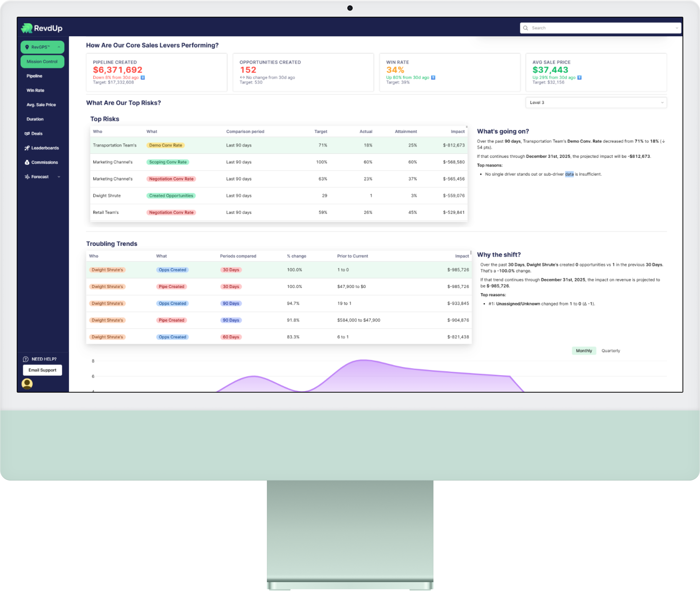Screen dimensions: 700x591
Task: Click the Pipeline Created info arrow icon
Action: coord(143,78)
